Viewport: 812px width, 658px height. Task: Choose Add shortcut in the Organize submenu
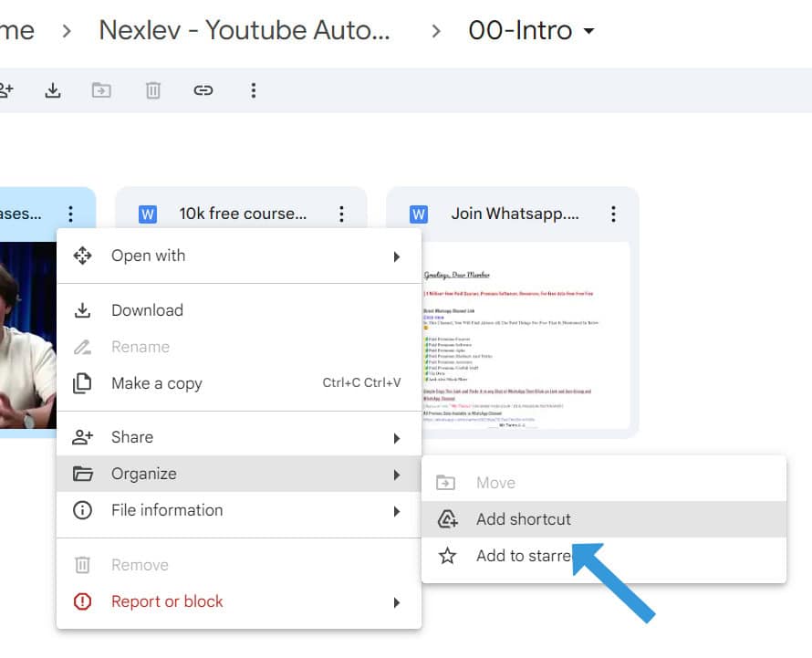pyautogui.click(x=604, y=519)
